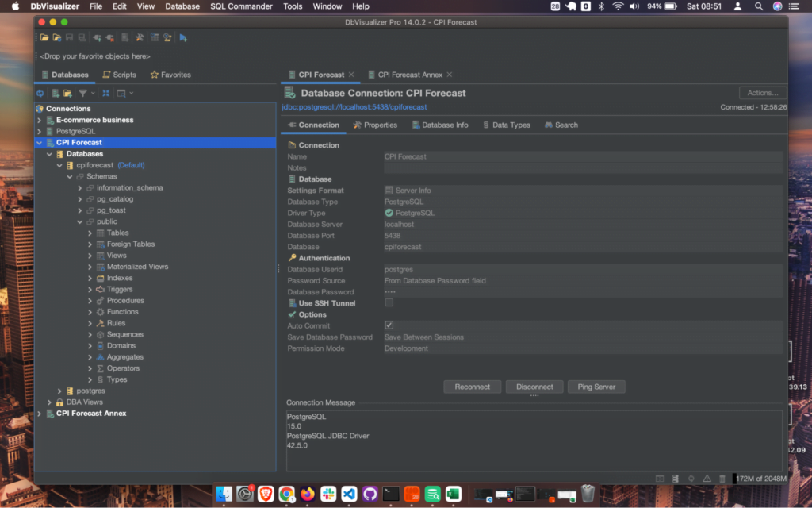
Task: Open the filter dropdown arrow in tree toolbar
Action: pyautogui.click(x=93, y=94)
